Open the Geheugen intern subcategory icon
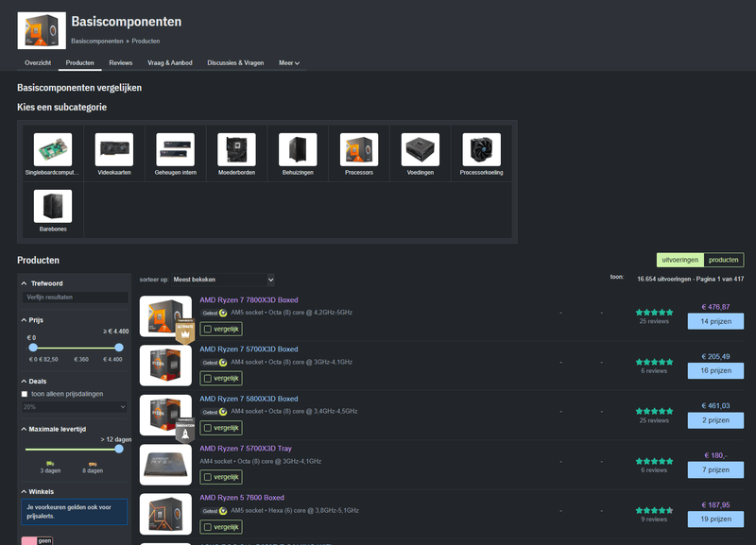The height and width of the screenshot is (545, 756). coord(176,149)
